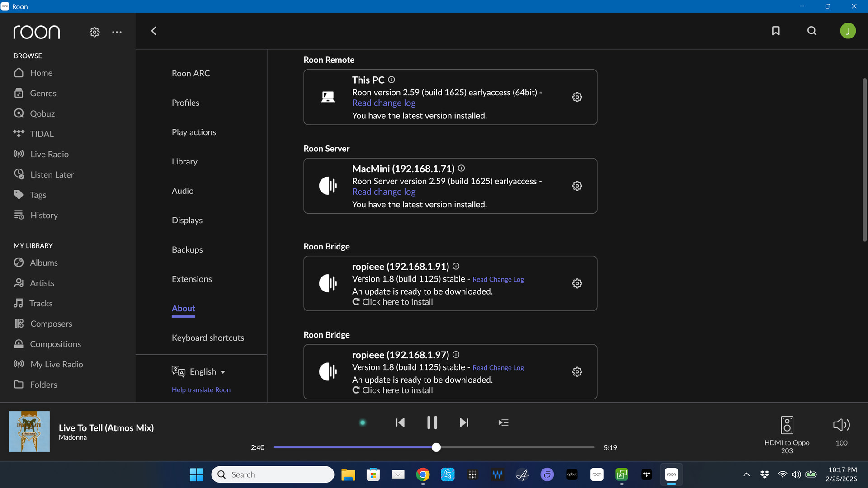Click the Live To Tell (Atmos Mix) track title

[x=106, y=427]
